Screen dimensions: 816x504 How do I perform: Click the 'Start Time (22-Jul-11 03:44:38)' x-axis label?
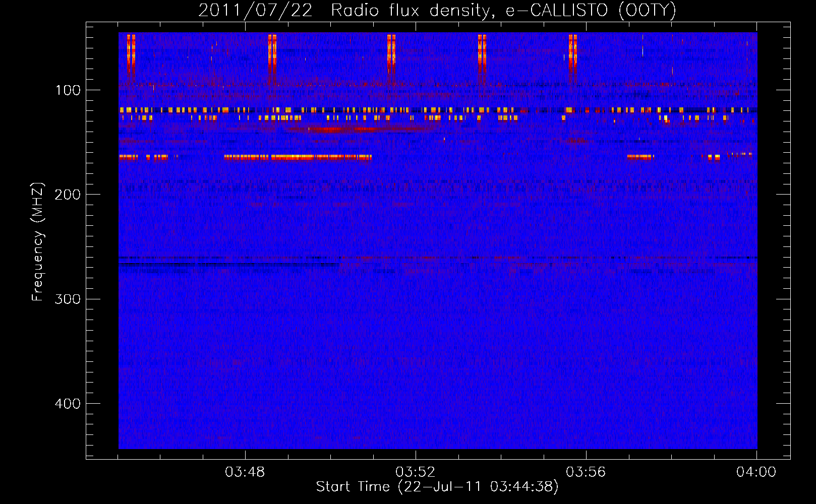(437, 487)
